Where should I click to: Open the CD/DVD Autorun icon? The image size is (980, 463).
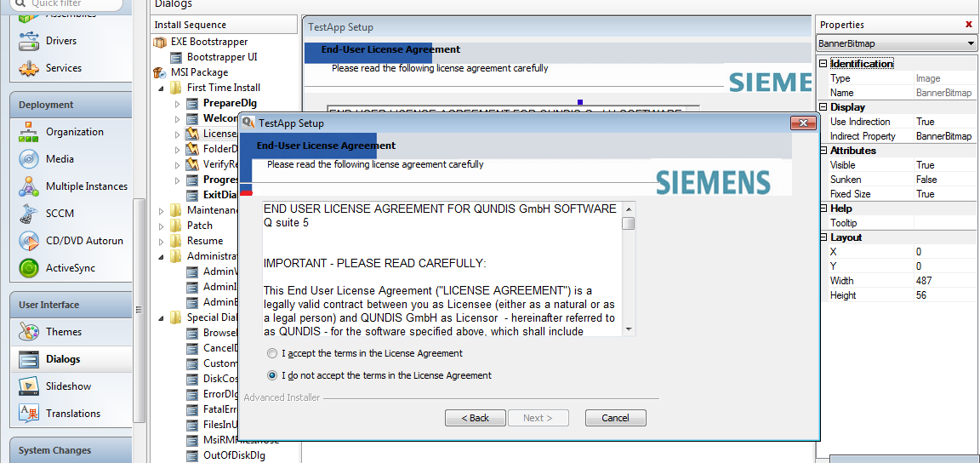(x=29, y=241)
